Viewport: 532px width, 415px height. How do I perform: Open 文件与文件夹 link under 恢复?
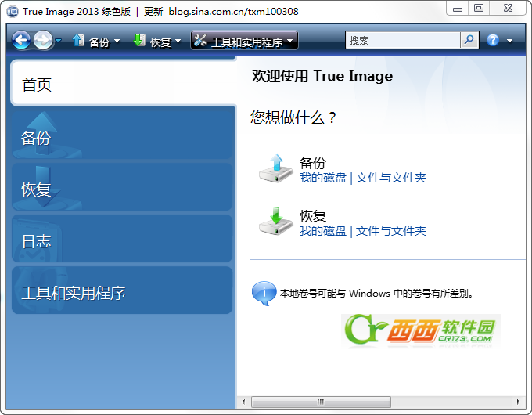391,231
